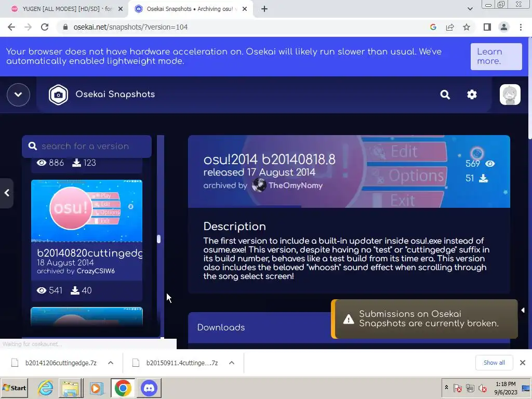Collapse the notification with side arrow
The width and height of the screenshot is (532, 399).
(x=523, y=310)
